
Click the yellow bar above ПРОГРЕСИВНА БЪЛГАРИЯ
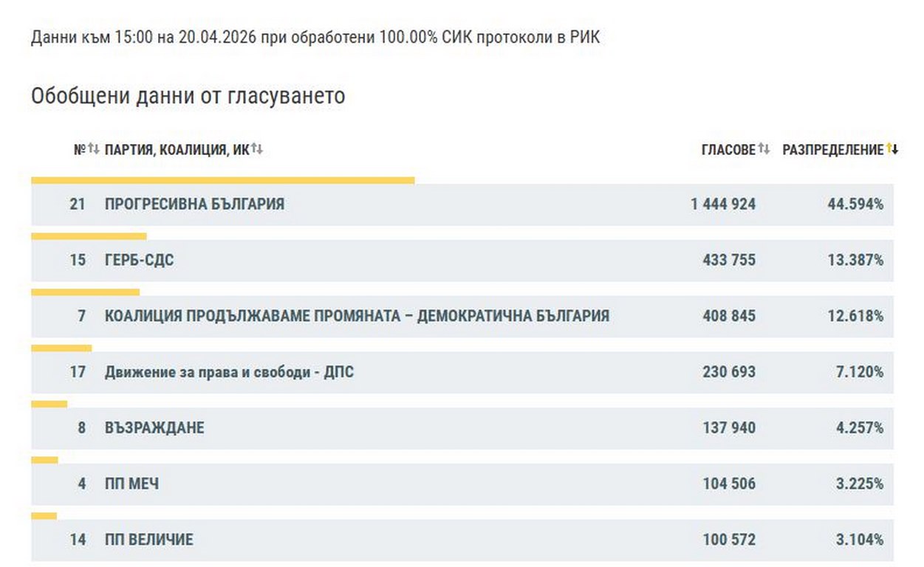point(222,180)
